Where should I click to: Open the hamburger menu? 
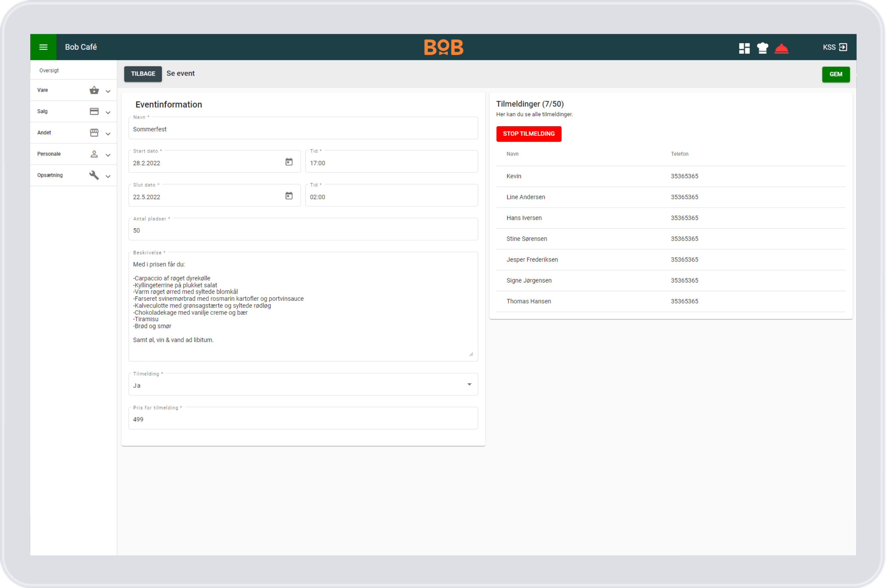[44, 47]
